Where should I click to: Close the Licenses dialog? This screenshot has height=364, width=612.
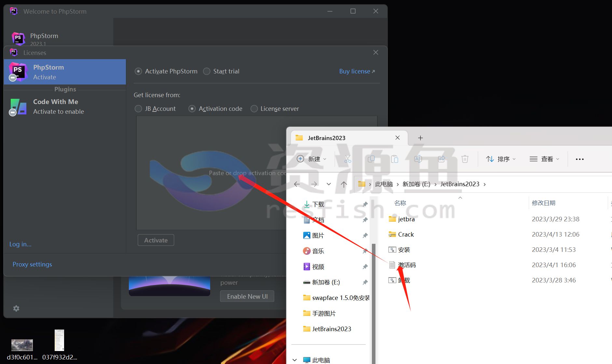[376, 52]
